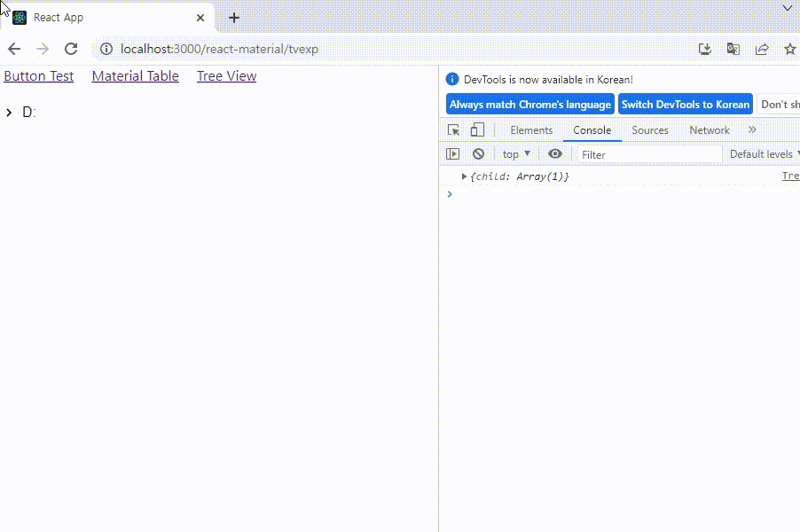The width and height of the screenshot is (800, 532).
Task: Expand the logged {child: Array(1)} object
Action: [x=464, y=176]
